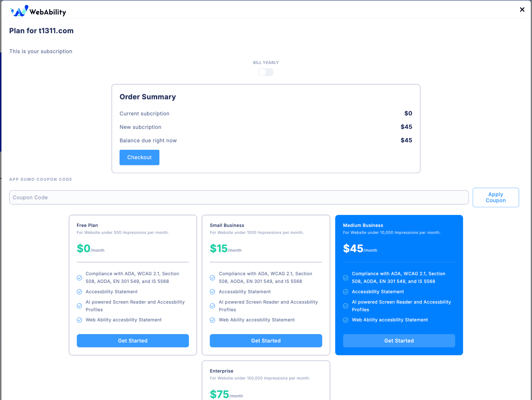Click the Current subcription row label

click(144, 113)
